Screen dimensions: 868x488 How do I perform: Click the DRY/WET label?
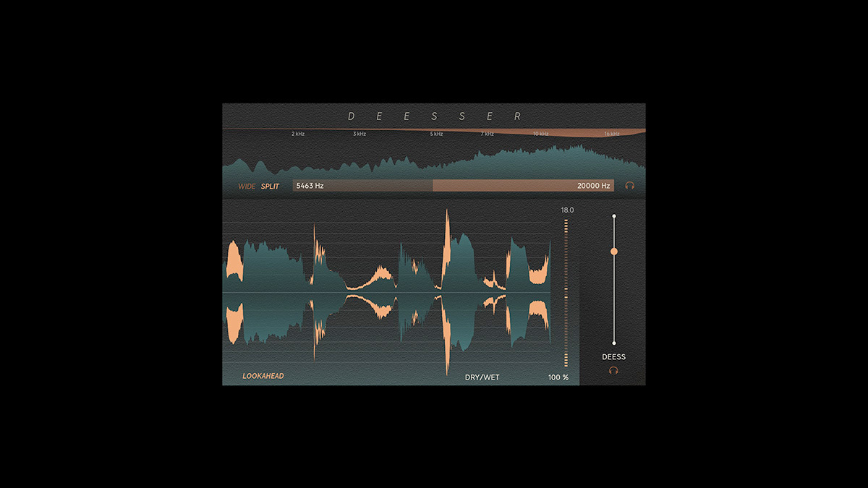point(482,377)
